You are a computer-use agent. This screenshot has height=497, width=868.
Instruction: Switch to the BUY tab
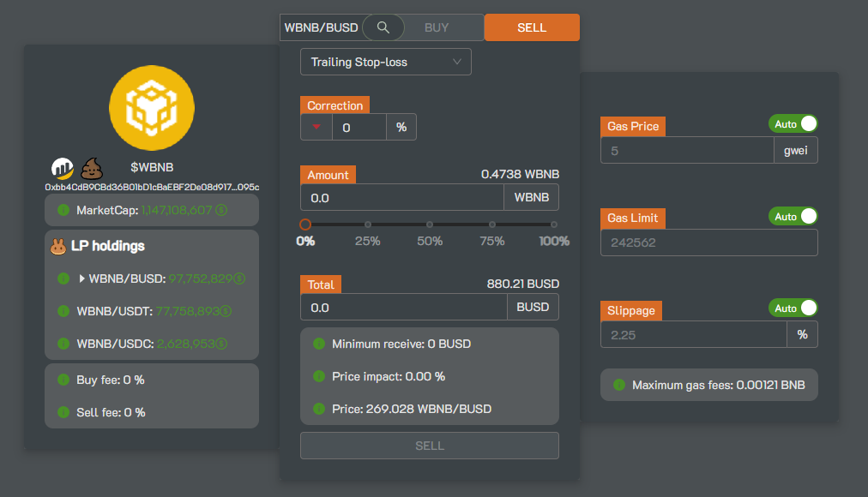437,27
